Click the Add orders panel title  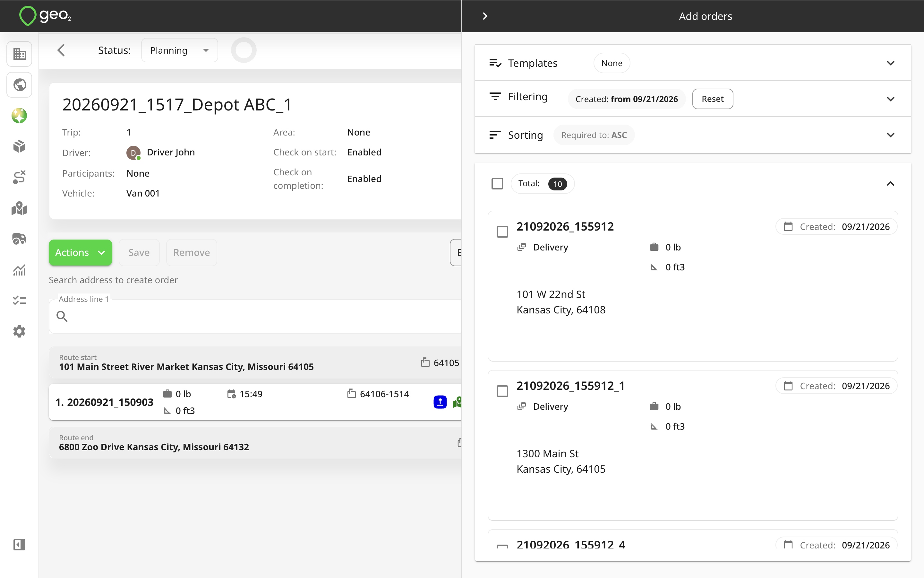pyautogui.click(x=706, y=16)
